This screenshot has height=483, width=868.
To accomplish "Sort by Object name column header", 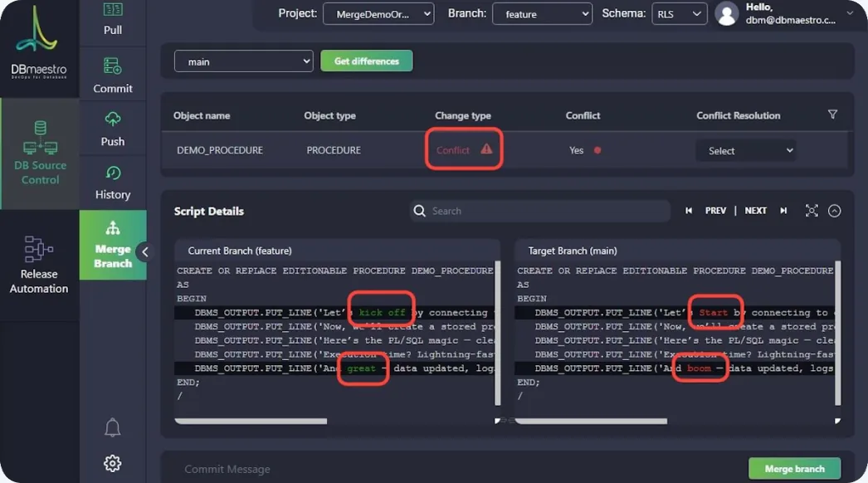I will point(202,115).
